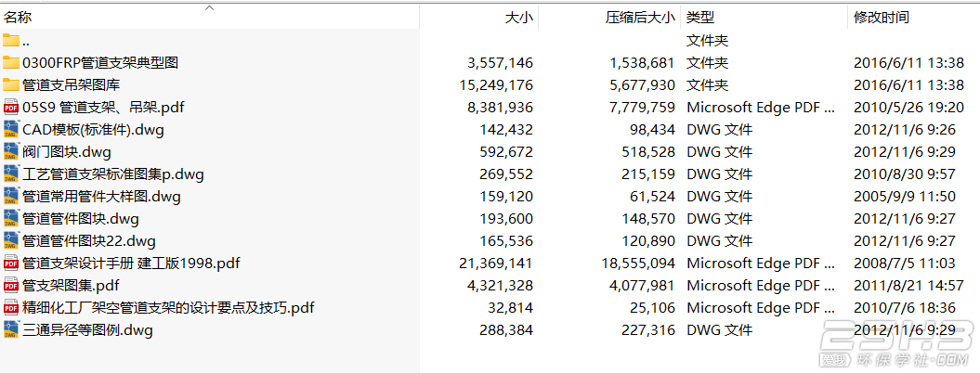Click the 压缩后大小 column header
Image resolution: width=980 pixels, height=373 pixels.
pyautogui.click(x=640, y=18)
